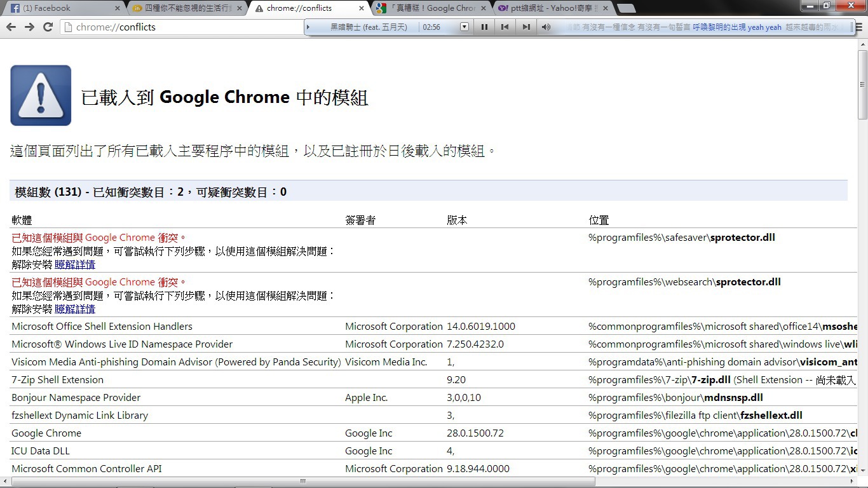The height and width of the screenshot is (488, 868).
Task: Click the browser forward arrow
Action: pyautogui.click(x=29, y=27)
